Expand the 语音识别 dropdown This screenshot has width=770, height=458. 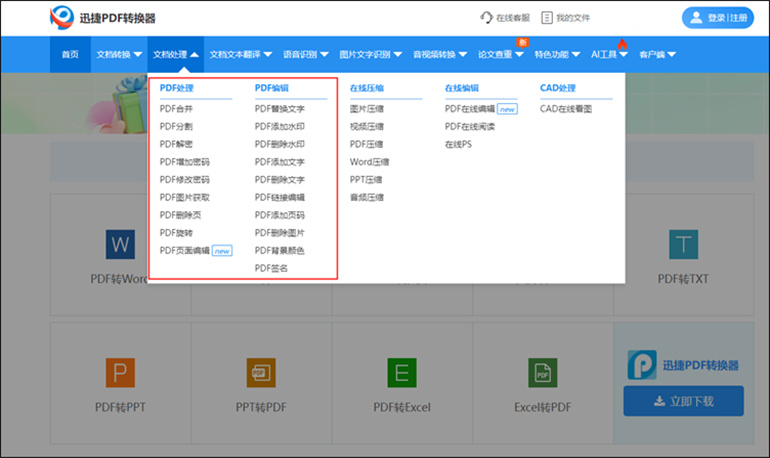pos(305,54)
